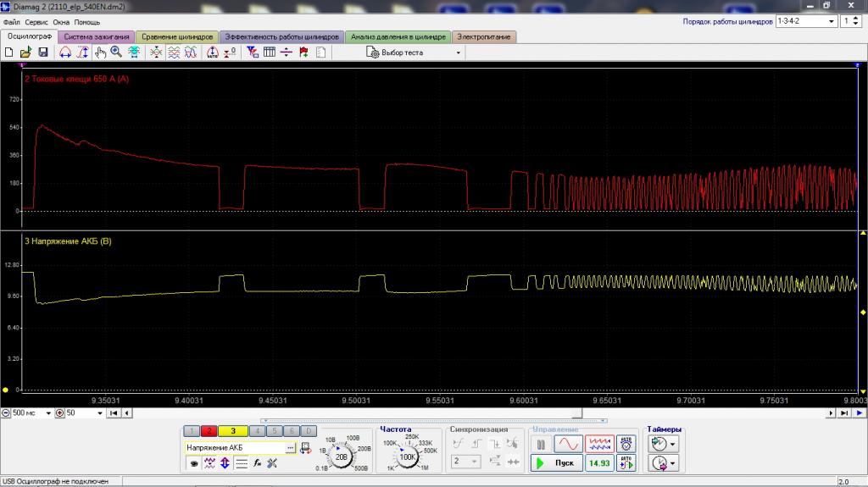Toggle separated channels display icon
The height and width of the screenshot is (487, 868).
click(x=174, y=53)
